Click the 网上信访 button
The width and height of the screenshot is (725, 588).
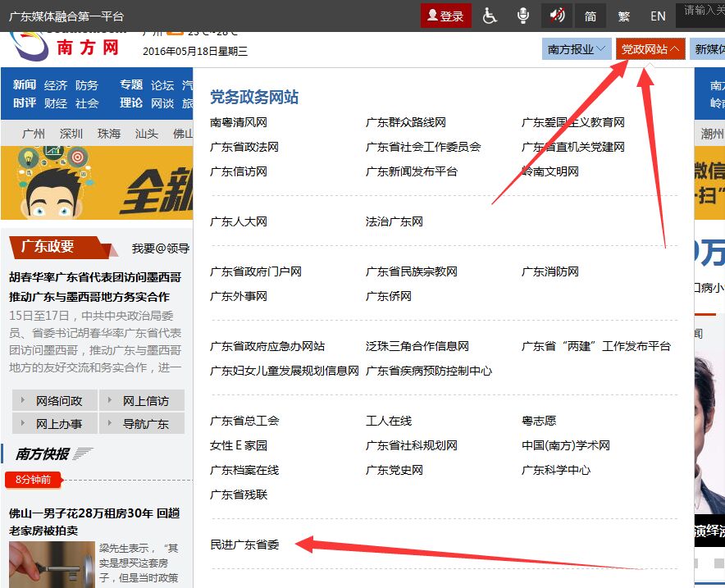pyautogui.click(x=142, y=400)
